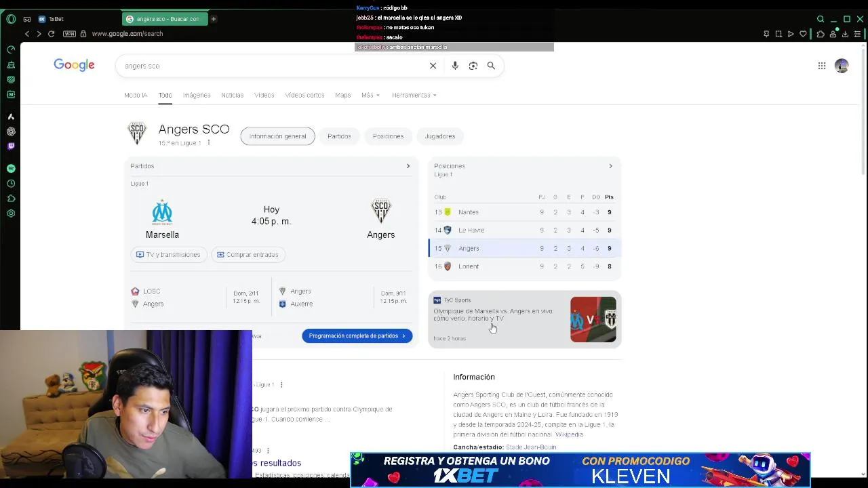Select the Jugadores chip
Screen dimensions: 868x488
click(440, 136)
